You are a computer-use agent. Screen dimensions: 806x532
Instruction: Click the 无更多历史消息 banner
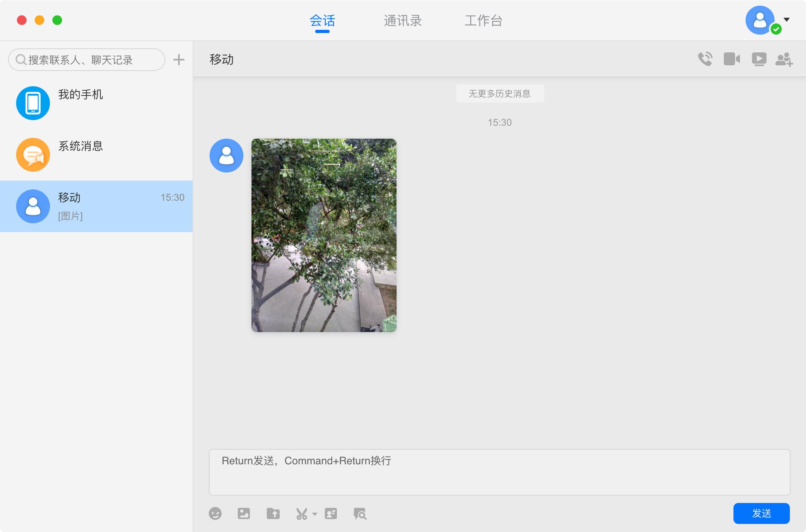[x=500, y=94]
